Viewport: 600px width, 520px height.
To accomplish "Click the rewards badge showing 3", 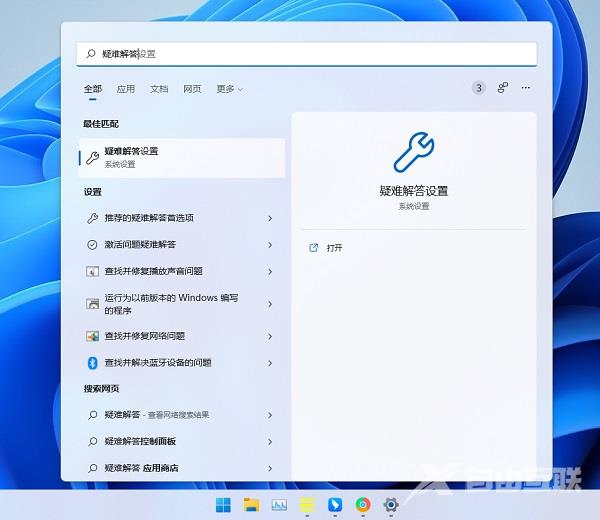I will [478, 88].
